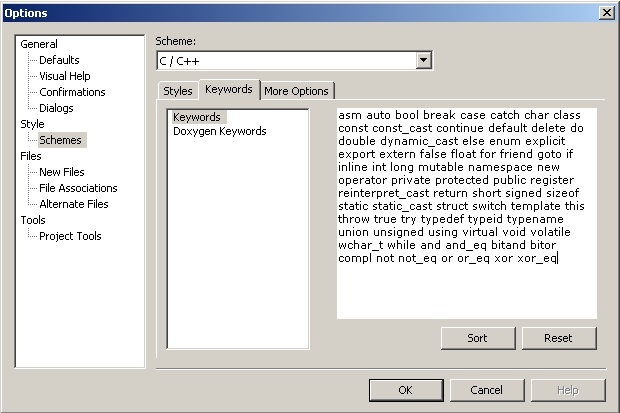
Task: Open Confirmations settings
Action: 72,92
